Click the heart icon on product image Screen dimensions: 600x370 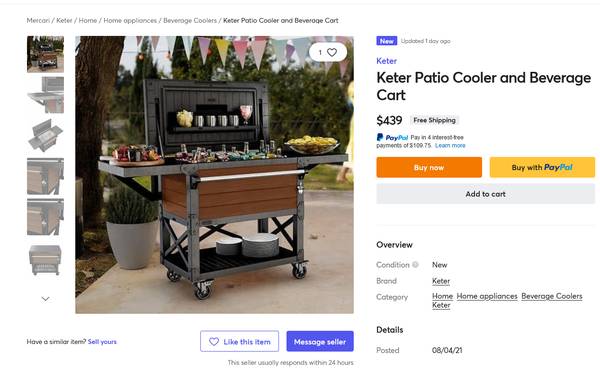332,52
